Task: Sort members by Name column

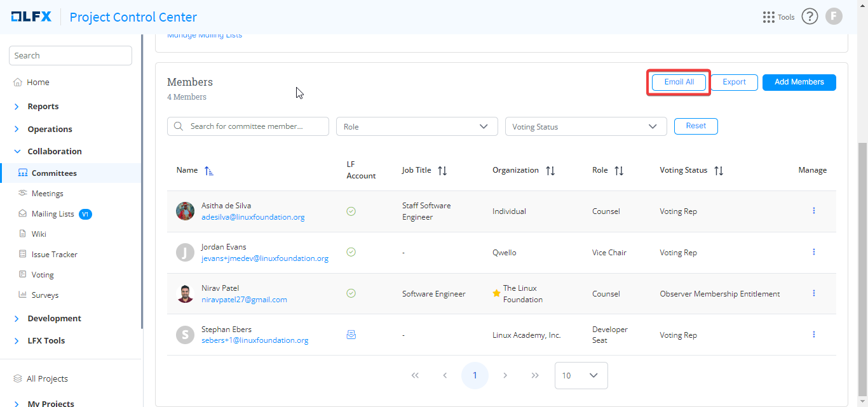Action: click(x=209, y=171)
